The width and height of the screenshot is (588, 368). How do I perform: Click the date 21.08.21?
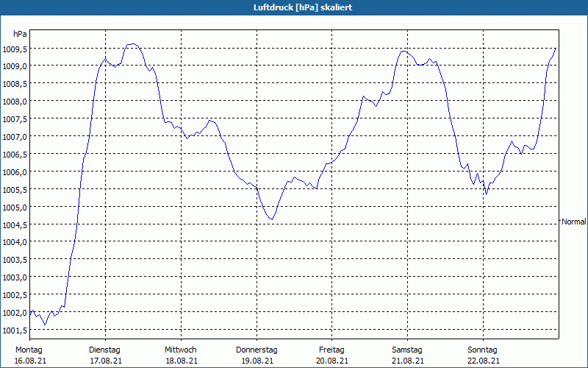tap(408, 361)
